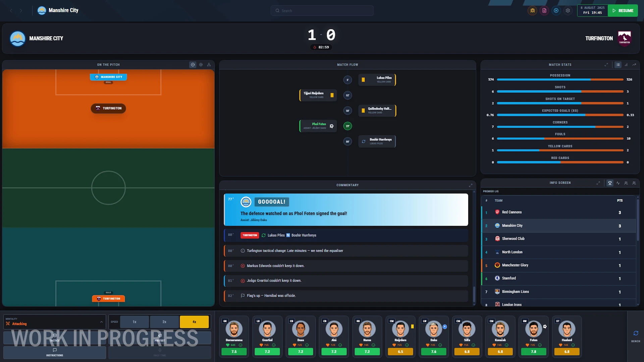Switch the pitch view to formation icon

click(x=209, y=65)
